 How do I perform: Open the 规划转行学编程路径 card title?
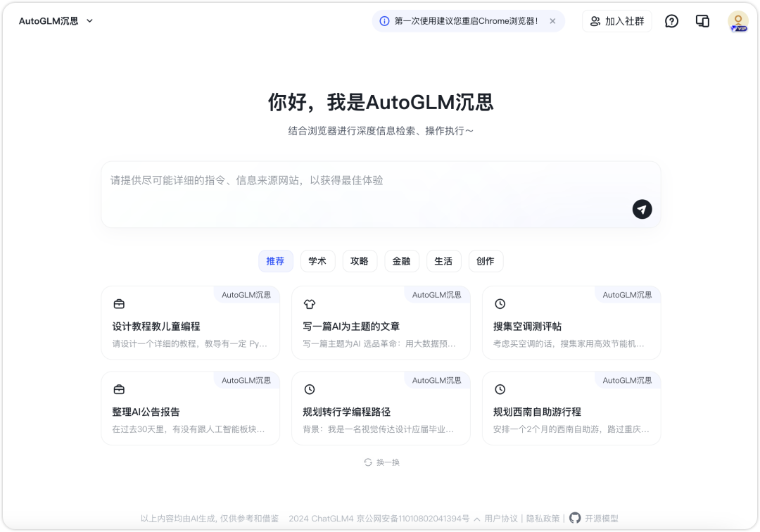tap(346, 412)
